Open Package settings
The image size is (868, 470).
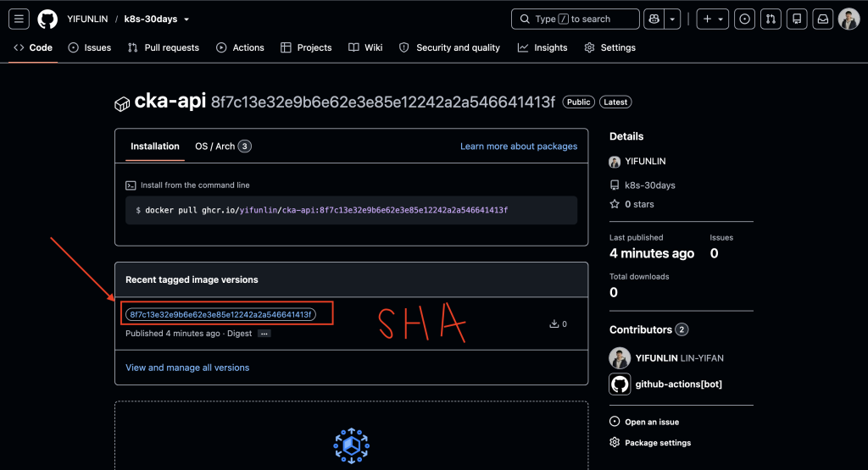pyautogui.click(x=658, y=442)
